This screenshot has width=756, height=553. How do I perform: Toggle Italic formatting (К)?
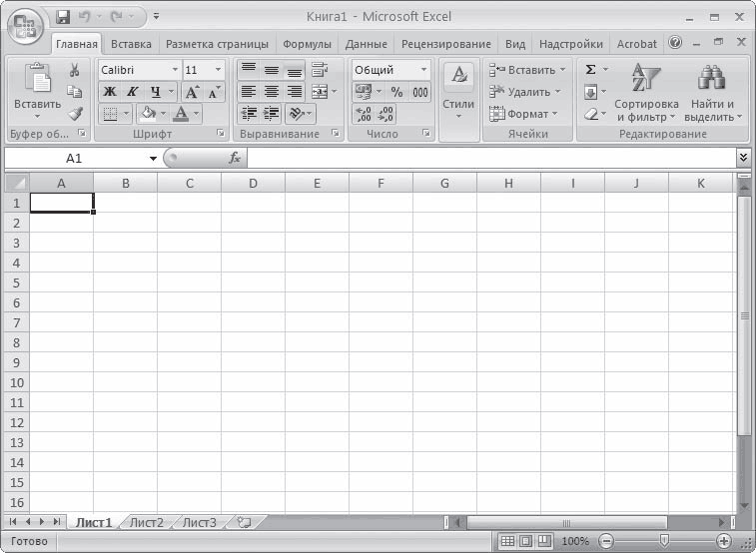click(132, 92)
